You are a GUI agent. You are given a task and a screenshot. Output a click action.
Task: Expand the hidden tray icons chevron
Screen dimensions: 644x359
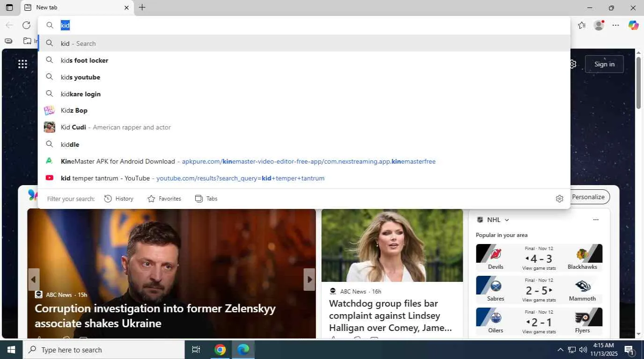point(560,350)
